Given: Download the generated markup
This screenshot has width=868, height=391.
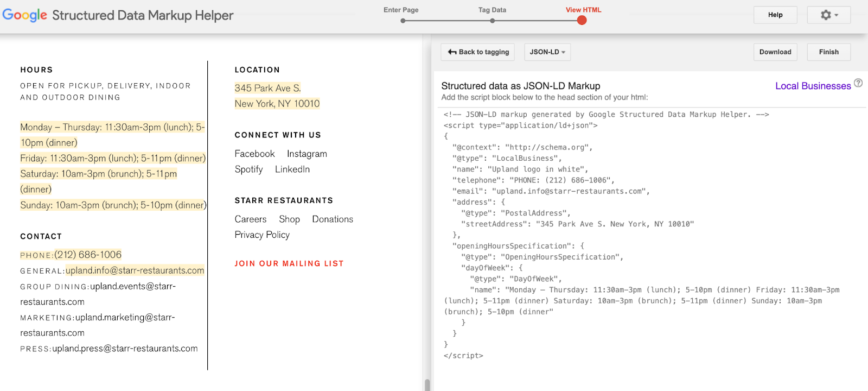Looking at the screenshot, I should pyautogui.click(x=775, y=52).
